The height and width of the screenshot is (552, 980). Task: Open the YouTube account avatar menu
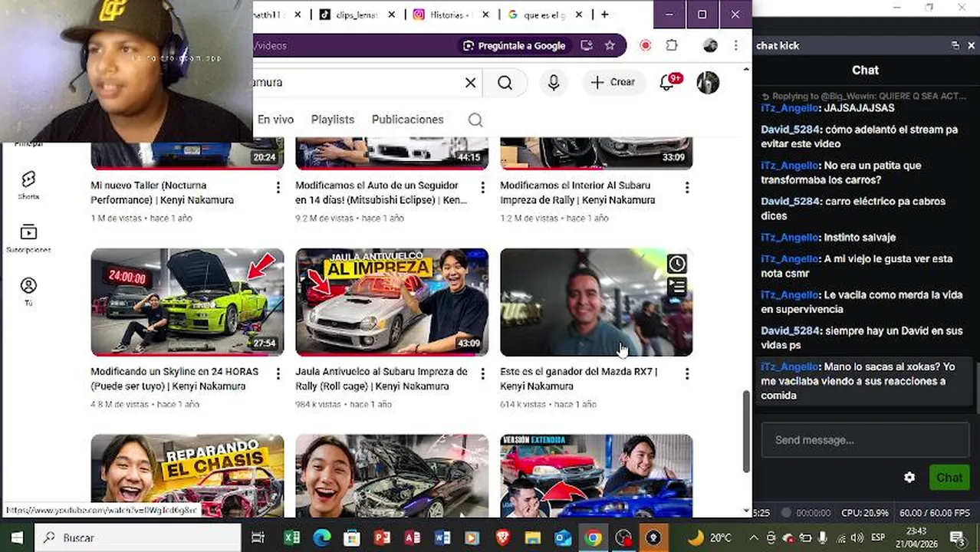pos(708,83)
